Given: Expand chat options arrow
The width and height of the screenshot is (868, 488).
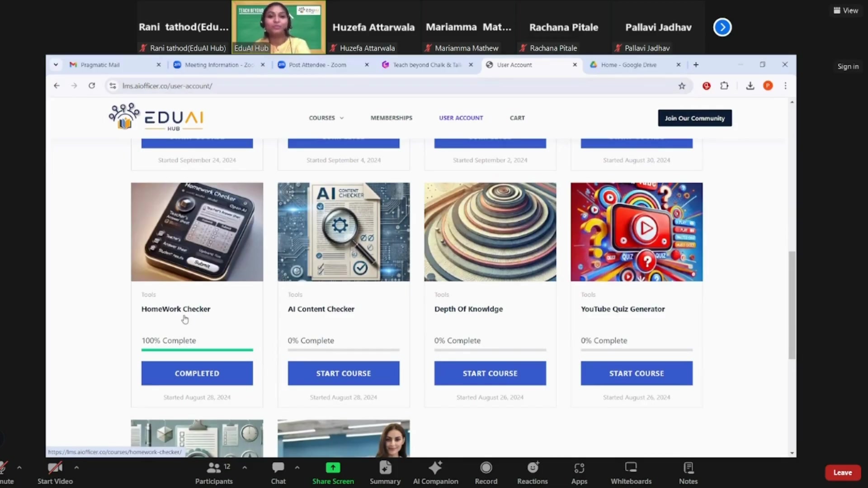Looking at the screenshot, I should [x=297, y=468].
